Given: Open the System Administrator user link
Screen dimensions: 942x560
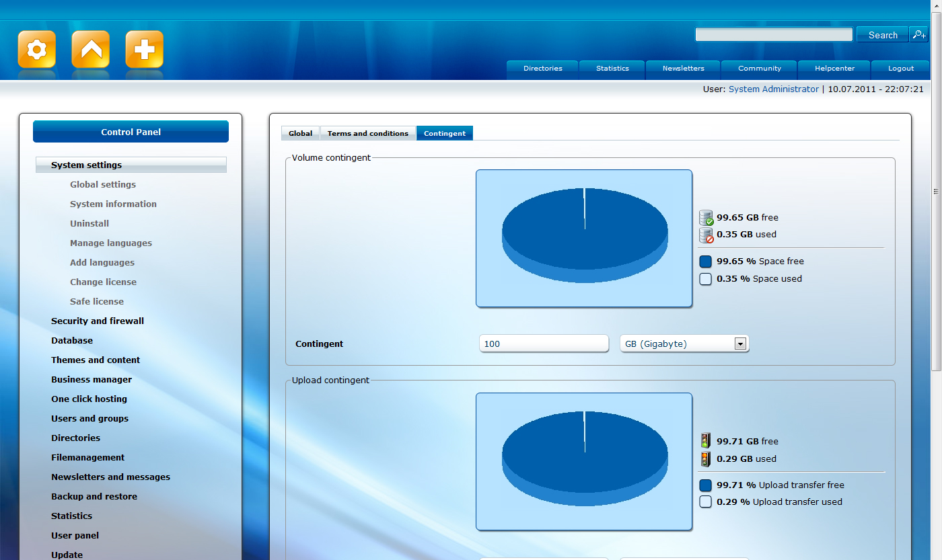Looking at the screenshot, I should click(x=774, y=89).
